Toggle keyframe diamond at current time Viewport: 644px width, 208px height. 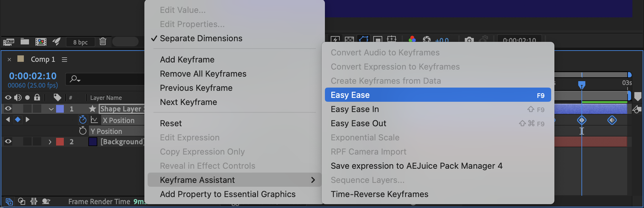[x=18, y=119]
